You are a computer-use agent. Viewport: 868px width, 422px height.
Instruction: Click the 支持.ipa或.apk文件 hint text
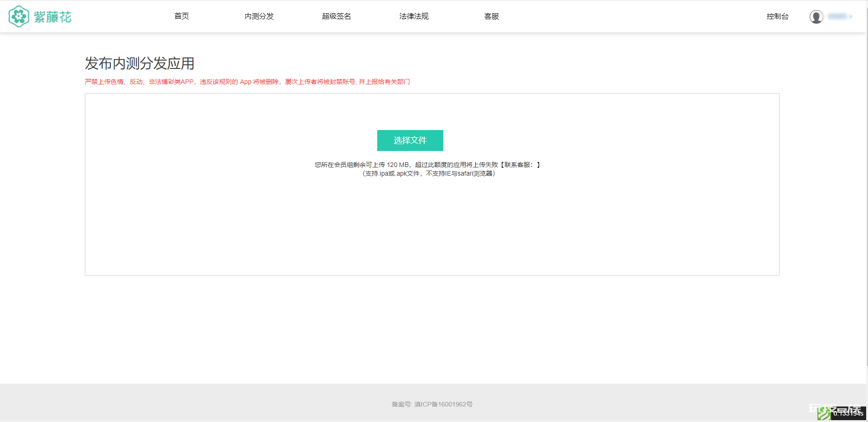[429, 173]
